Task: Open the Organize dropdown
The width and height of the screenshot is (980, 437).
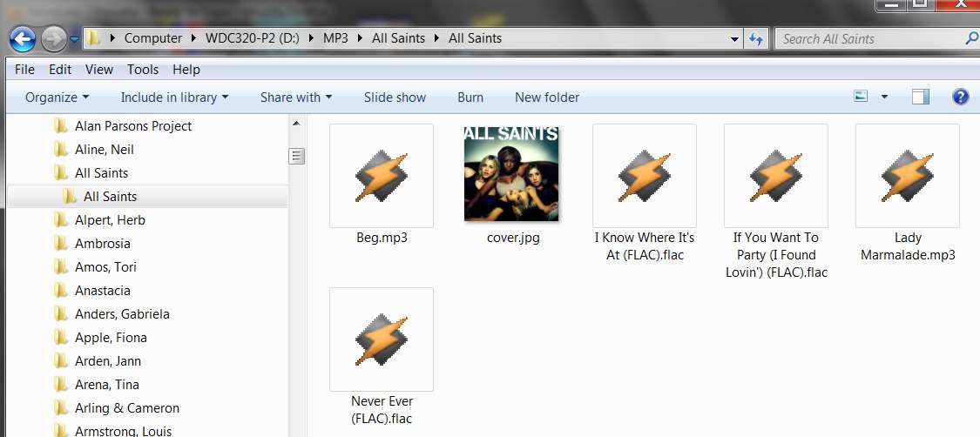Action: tap(57, 97)
